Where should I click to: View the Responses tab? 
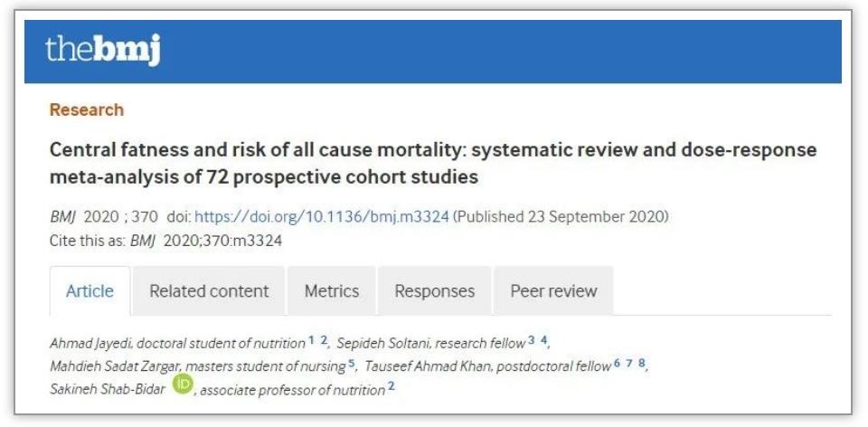tap(434, 291)
